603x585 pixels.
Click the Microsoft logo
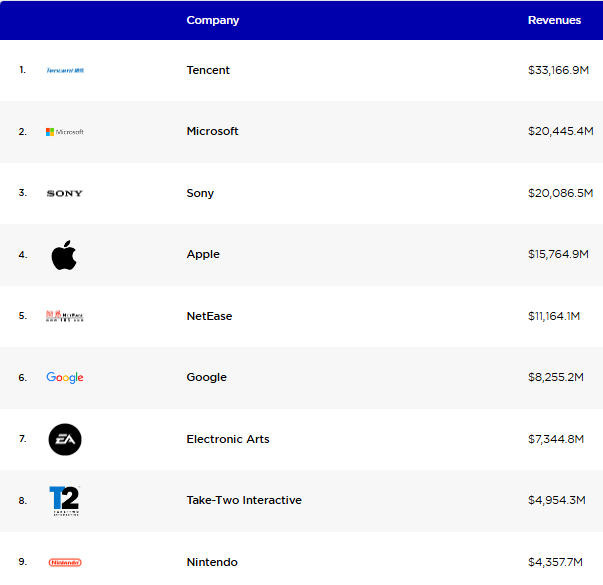pyautogui.click(x=65, y=132)
